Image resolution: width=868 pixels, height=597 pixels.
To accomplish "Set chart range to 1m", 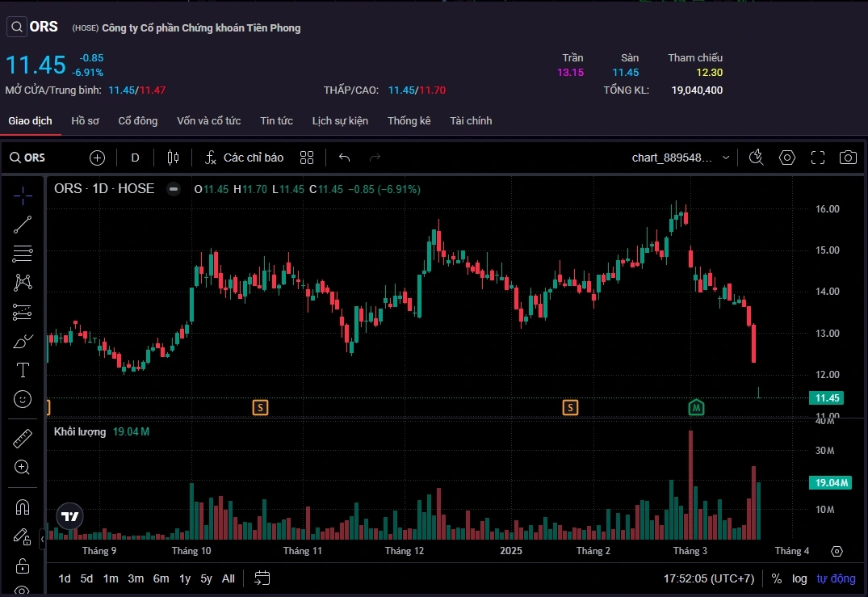I will click(111, 578).
